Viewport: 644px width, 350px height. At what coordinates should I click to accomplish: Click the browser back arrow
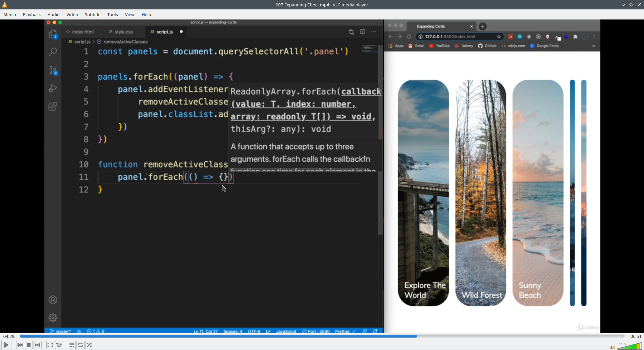click(x=390, y=37)
